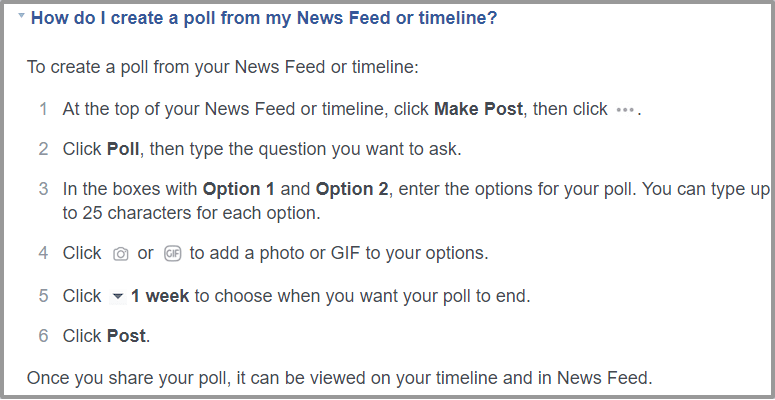Click step number 6 in the list
This screenshot has width=775, height=400.
tap(43, 336)
